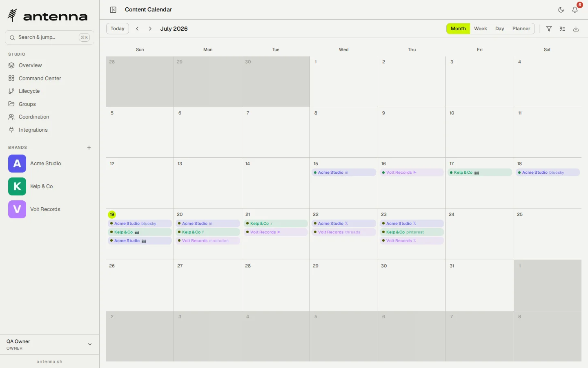Screen dimensions: 588x368
Task: Focus the Search & jump field
Action: [50, 37]
